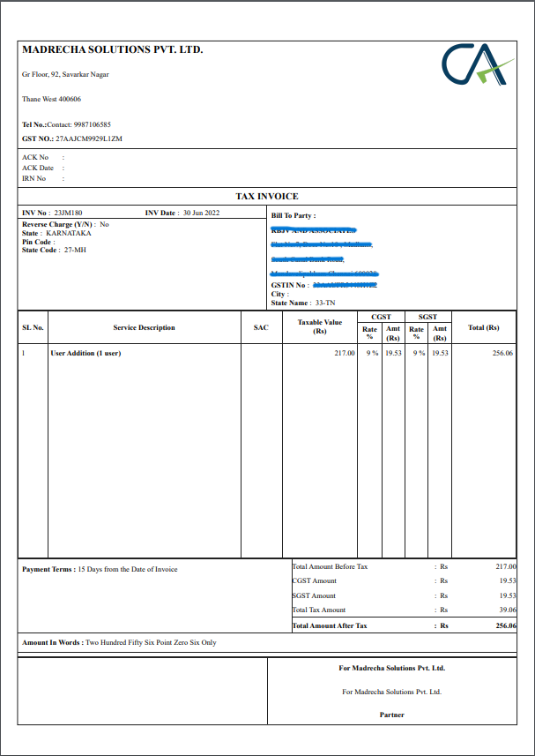Click the State Code value 27-MH
Image resolution: width=535 pixels, height=756 pixels.
[x=75, y=251]
